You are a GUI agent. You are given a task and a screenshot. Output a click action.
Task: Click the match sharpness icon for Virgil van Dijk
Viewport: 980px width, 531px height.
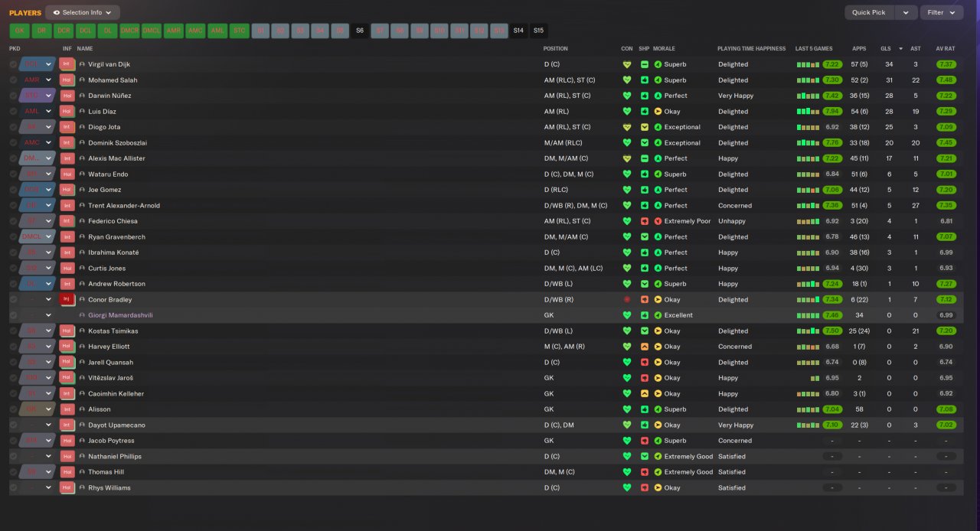[645, 64]
